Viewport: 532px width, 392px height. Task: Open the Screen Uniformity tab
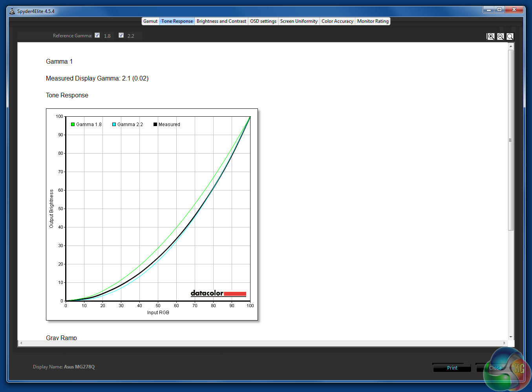tap(299, 21)
